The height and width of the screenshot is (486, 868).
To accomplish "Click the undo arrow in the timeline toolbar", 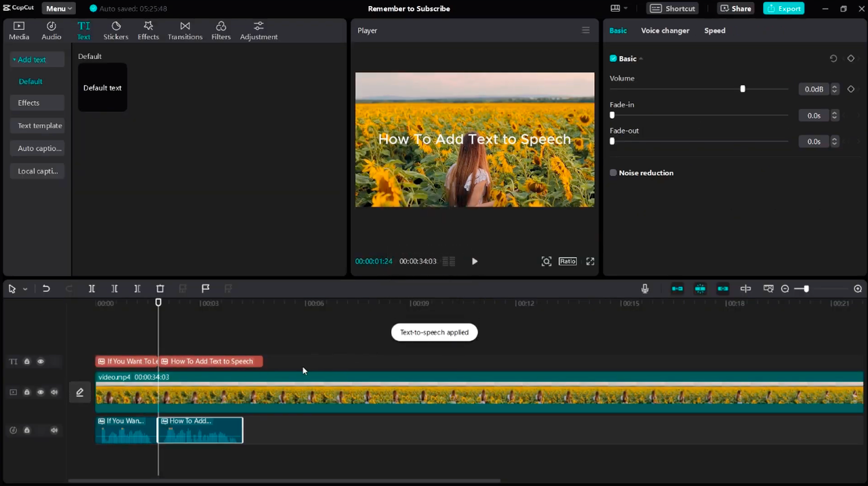I will [46, 288].
